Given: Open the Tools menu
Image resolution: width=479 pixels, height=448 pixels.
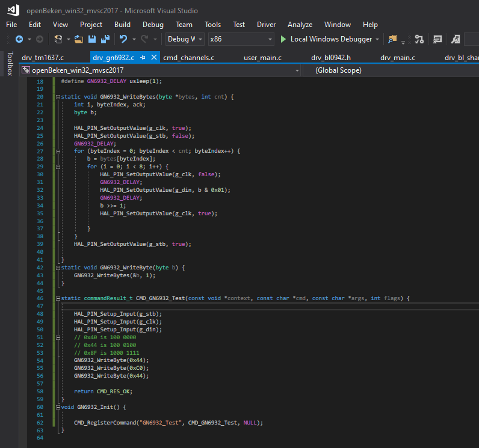Looking at the screenshot, I should pos(212,25).
